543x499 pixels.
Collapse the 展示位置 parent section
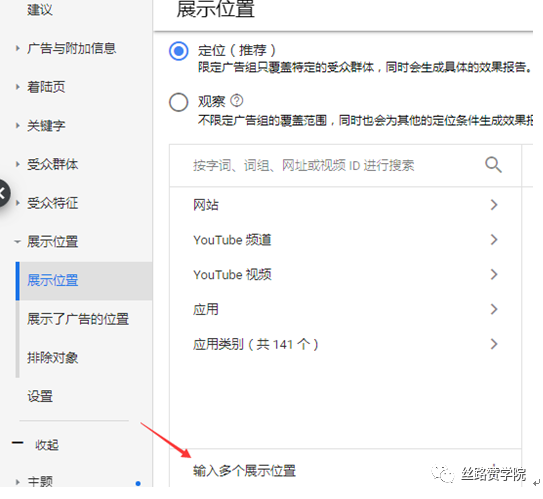pos(53,241)
